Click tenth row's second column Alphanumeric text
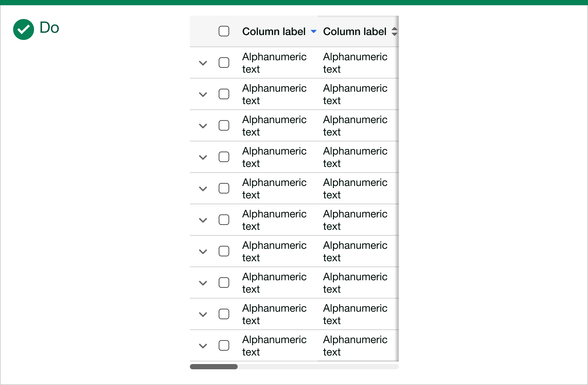Viewport: 588px width, 385px height. [355, 346]
